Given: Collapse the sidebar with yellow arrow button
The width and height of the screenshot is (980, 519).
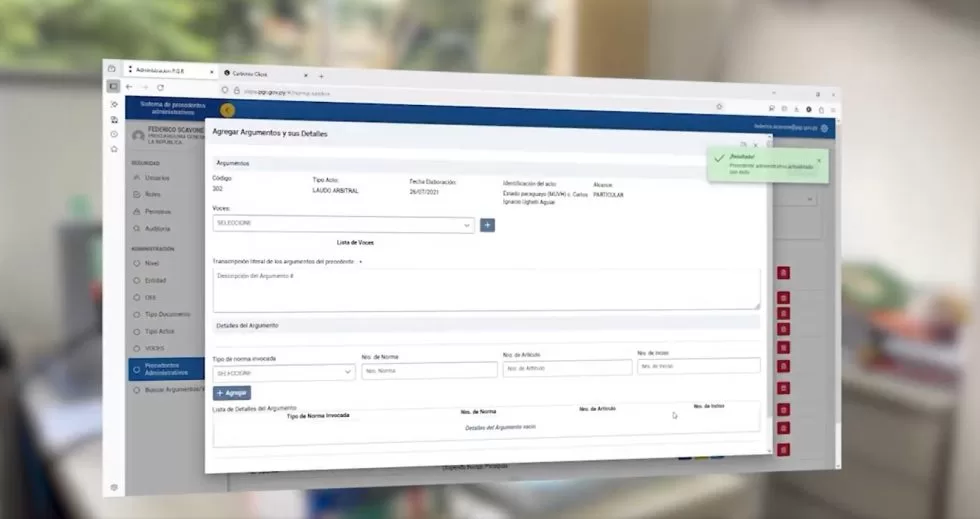Looking at the screenshot, I should click(227, 110).
